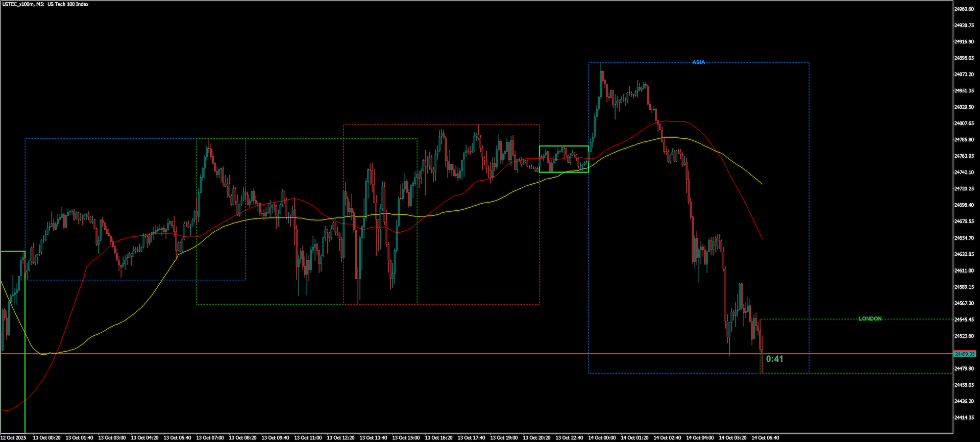Click the 13 Oct 12:20 time label
Image resolution: width=980 pixels, height=442 pixels.
(x=340, y=438)
